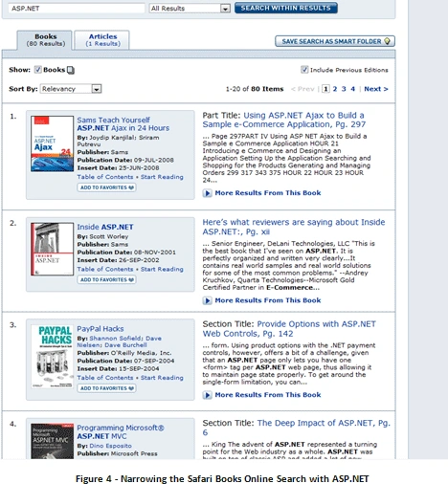Screen dimensions: 448x484
Task: Click the lightbulb icon on Save Search button
Action: click(x=387, y=41)
